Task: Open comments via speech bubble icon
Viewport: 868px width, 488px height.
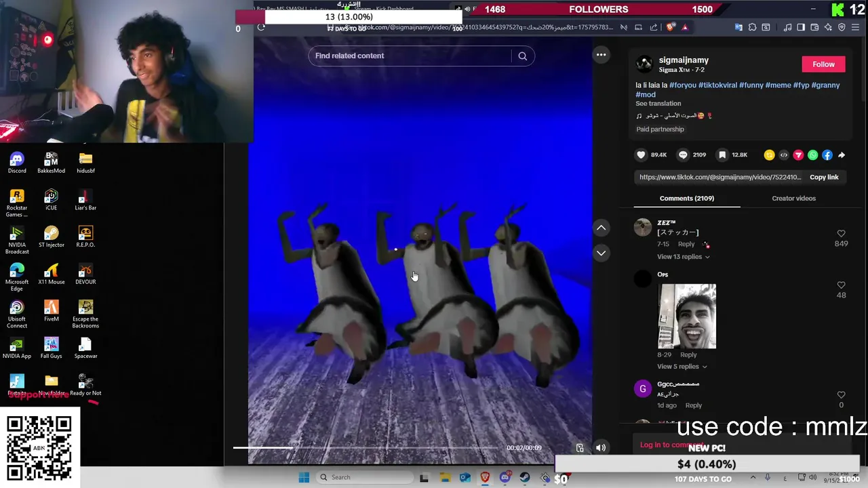Action: [x=683, y=155]
